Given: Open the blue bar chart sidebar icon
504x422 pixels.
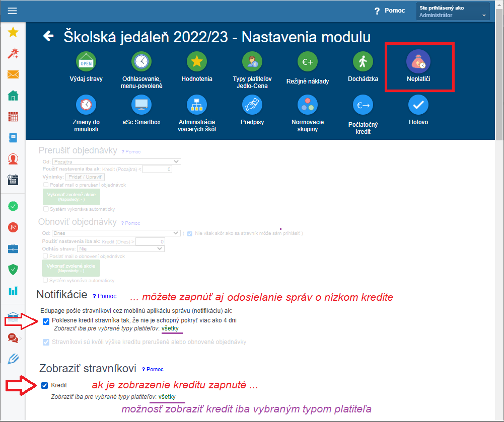Looking at the screenshot, I should point(13,291).
